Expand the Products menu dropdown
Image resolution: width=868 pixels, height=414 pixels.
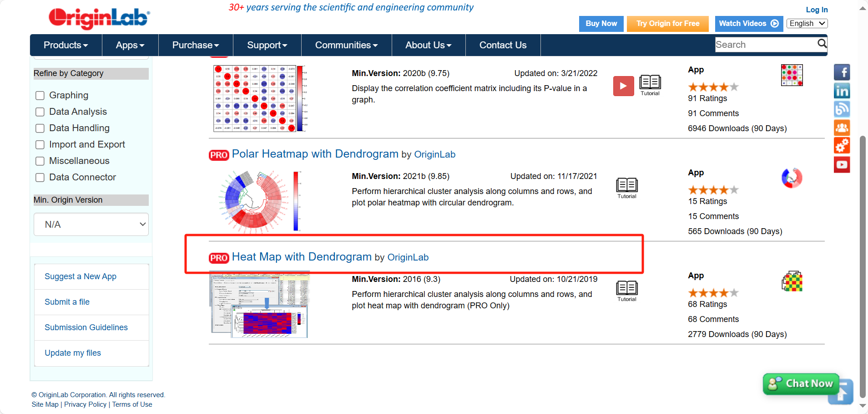(x=66, y=45)
